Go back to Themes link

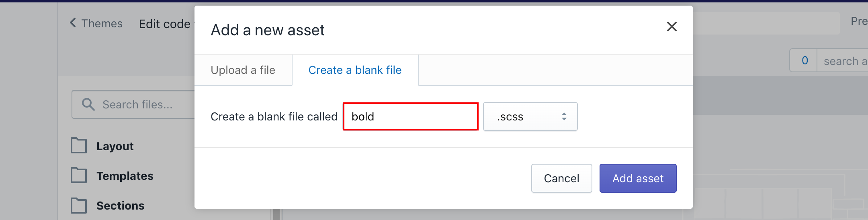click(x=102, y=23)
